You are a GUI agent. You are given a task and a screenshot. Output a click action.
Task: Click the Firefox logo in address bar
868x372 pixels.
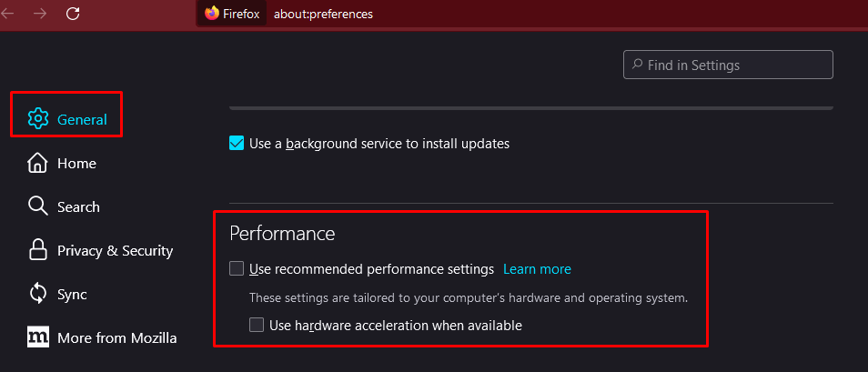(212, 14)
